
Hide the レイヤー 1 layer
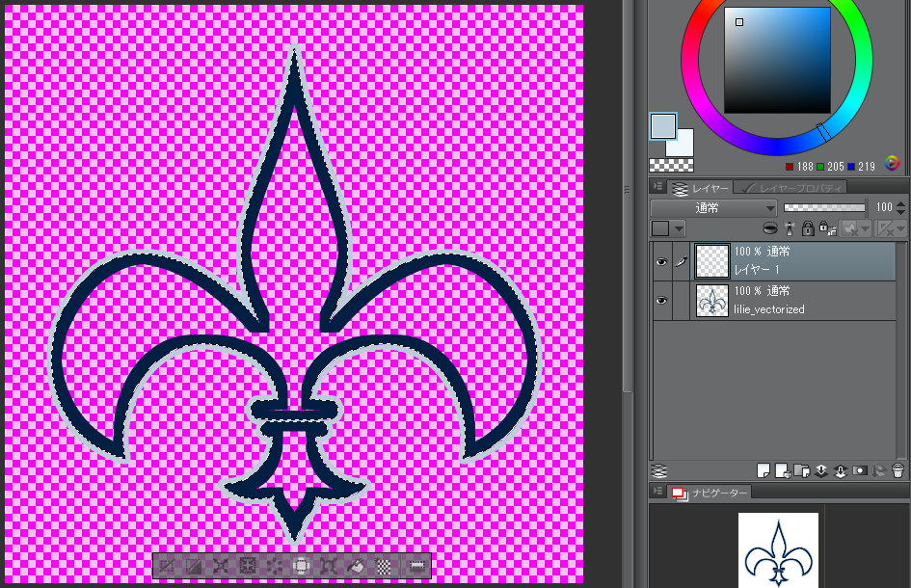pos(661,262)
